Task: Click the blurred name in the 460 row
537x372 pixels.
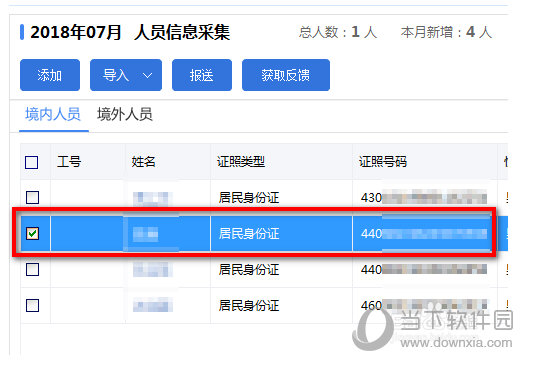Action: pos(152,305)
